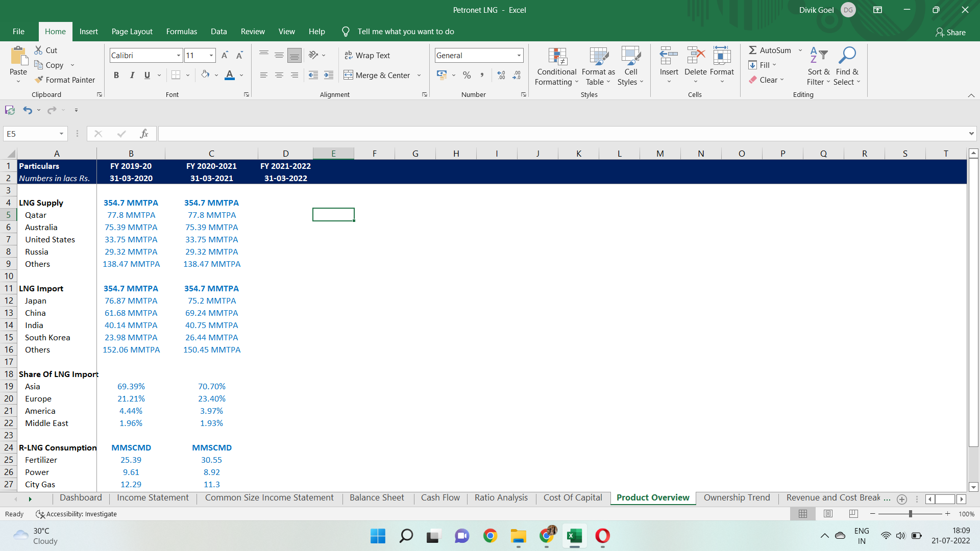
Task: Open the Font Color dropdown arrow
Action: click(241, 76)
